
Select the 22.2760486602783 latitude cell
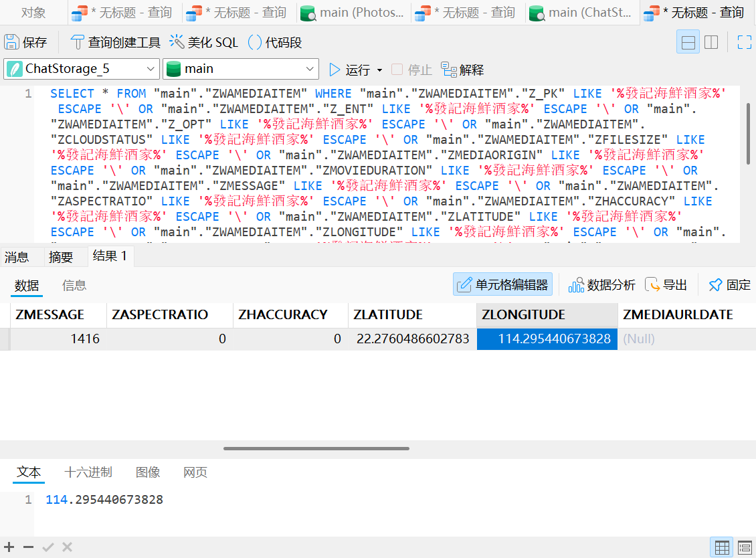pyautogui.click(x=411, y=339)
